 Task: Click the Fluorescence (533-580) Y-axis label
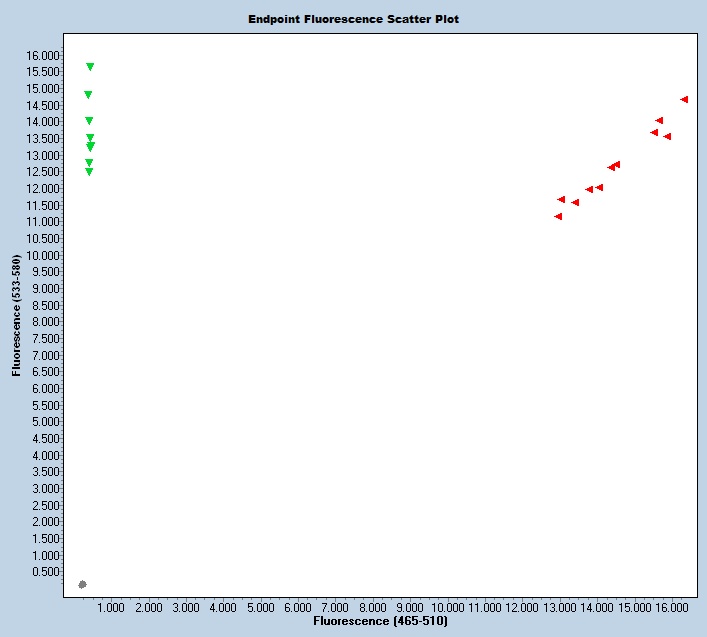click(17, 315)
